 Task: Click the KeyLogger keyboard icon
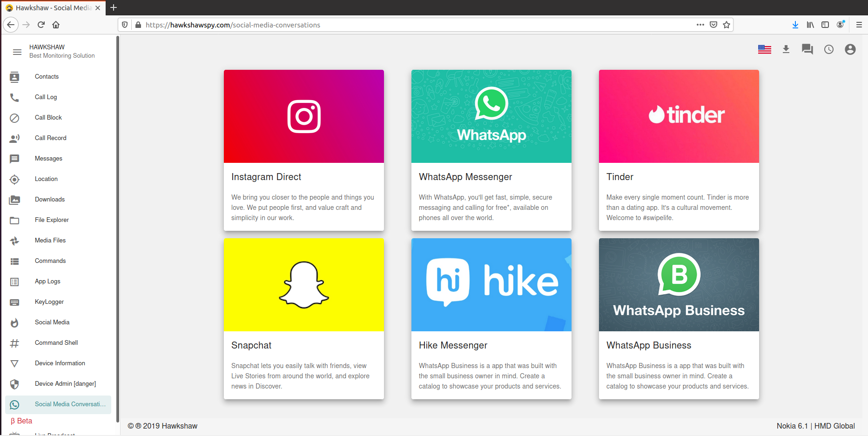pyautogui.click(x=14, y=302)
